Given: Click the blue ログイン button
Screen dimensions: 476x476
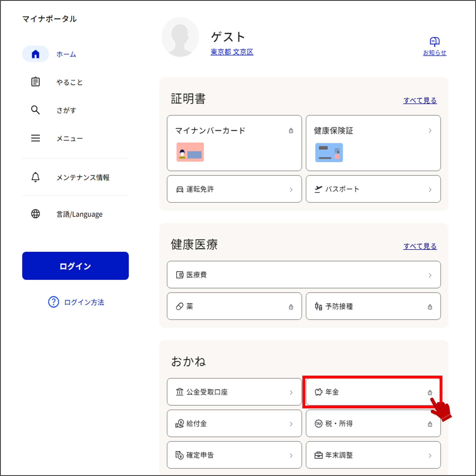Looking at the screenshot, I should click(x=75, y=266).
